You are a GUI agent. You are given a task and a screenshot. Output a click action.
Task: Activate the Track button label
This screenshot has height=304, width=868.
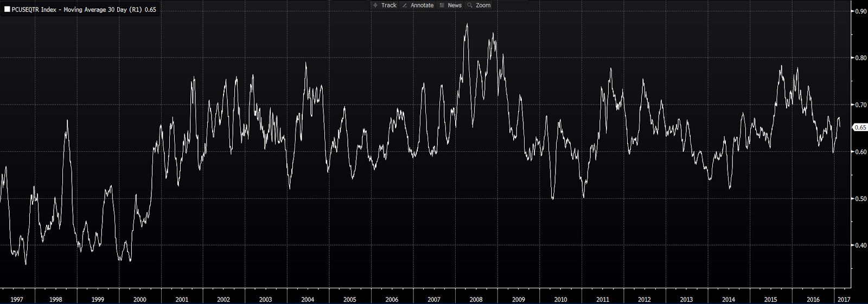click(x=389, y=5)
